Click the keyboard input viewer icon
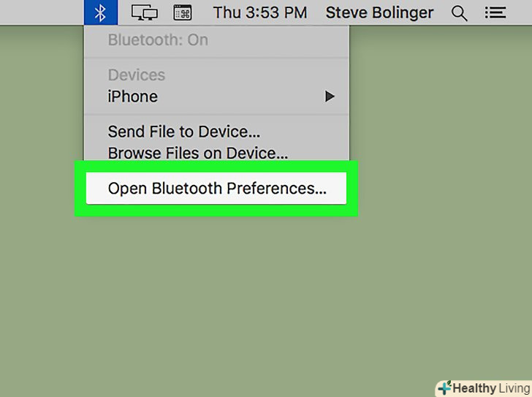This screenshot has width=532, height=397. point(182,12)
